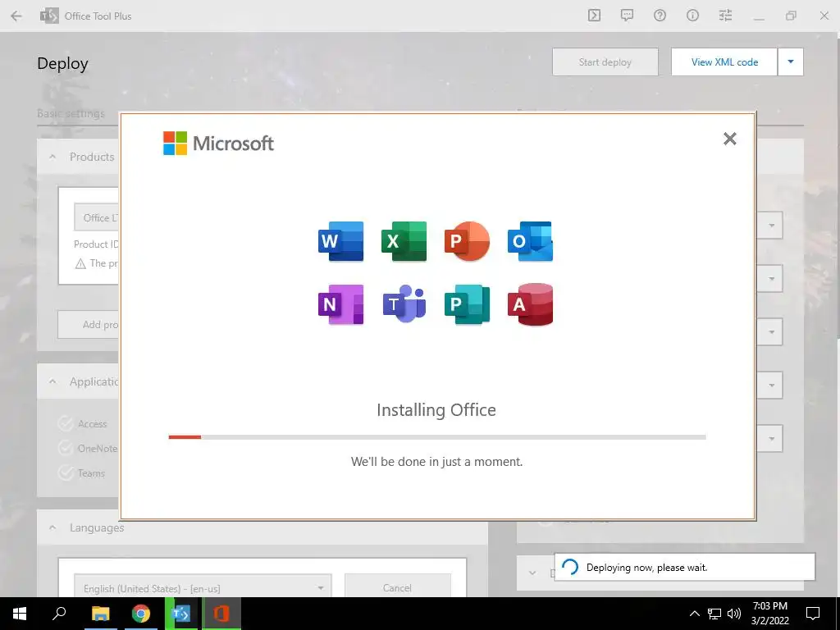Go back with Office Tool Plus arrow

pyautogui.click(x=16, y=16)
